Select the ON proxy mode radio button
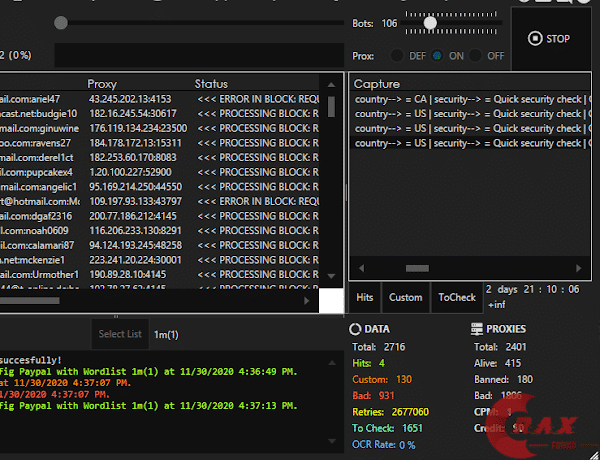 [438, 56]
